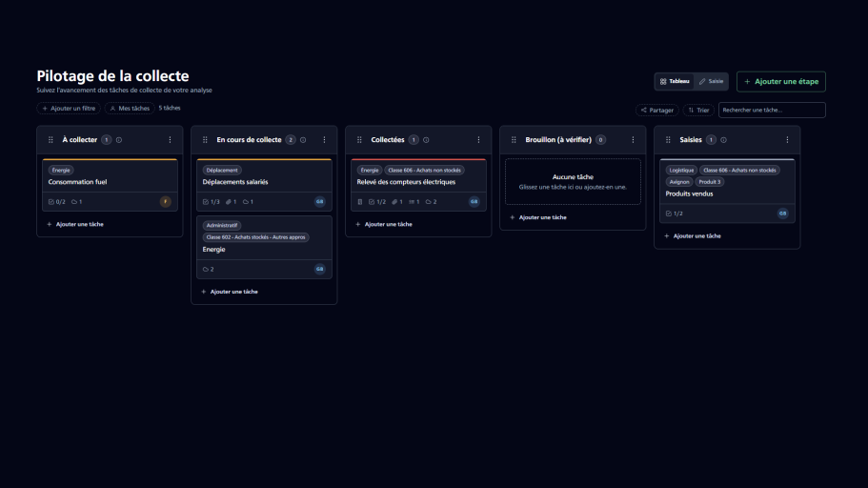Add a task in Brouillon (à vérifier) column

click(x=538, y=217)
